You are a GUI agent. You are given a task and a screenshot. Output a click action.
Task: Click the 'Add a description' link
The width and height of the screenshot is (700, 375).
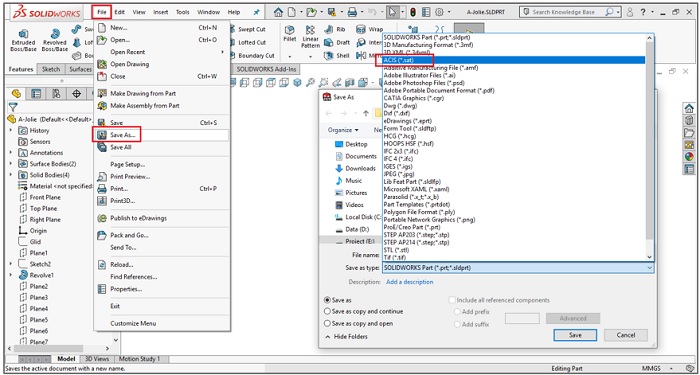[x=409, y=282]
